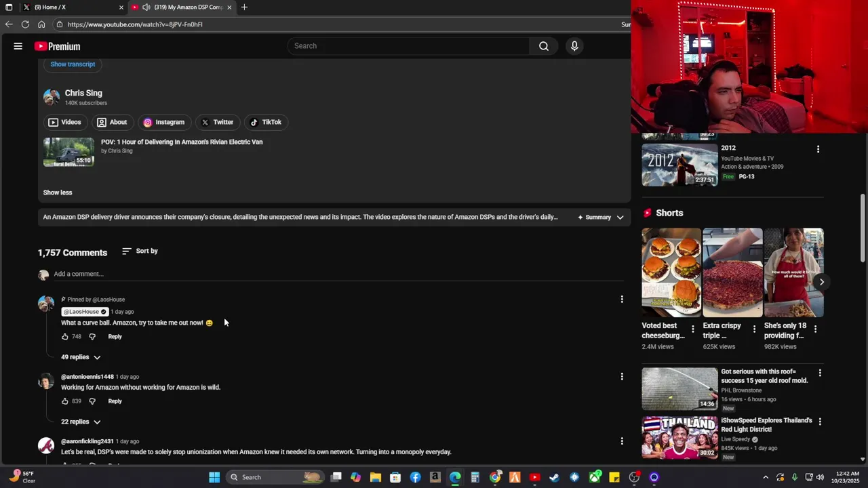Image resolution: width=868 pixels, height=488 pixels.
Task: Open the Chris Sing channel name
Action: (x=83, y=94)
